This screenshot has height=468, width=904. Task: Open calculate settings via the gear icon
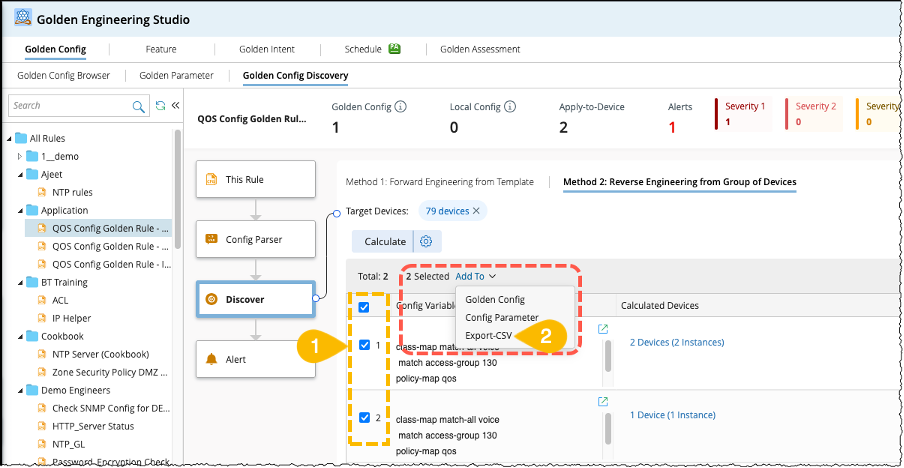click(x=426, y=241)
